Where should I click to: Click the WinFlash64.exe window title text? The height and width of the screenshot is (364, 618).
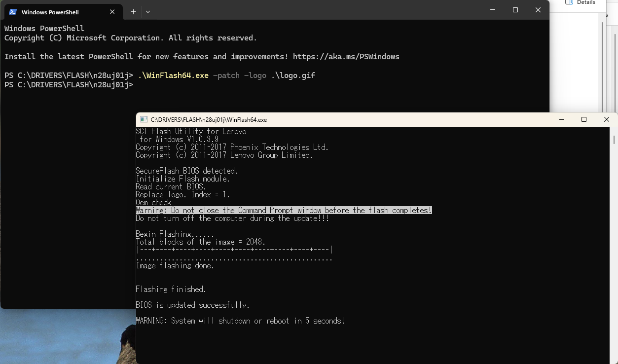[209, 120]
